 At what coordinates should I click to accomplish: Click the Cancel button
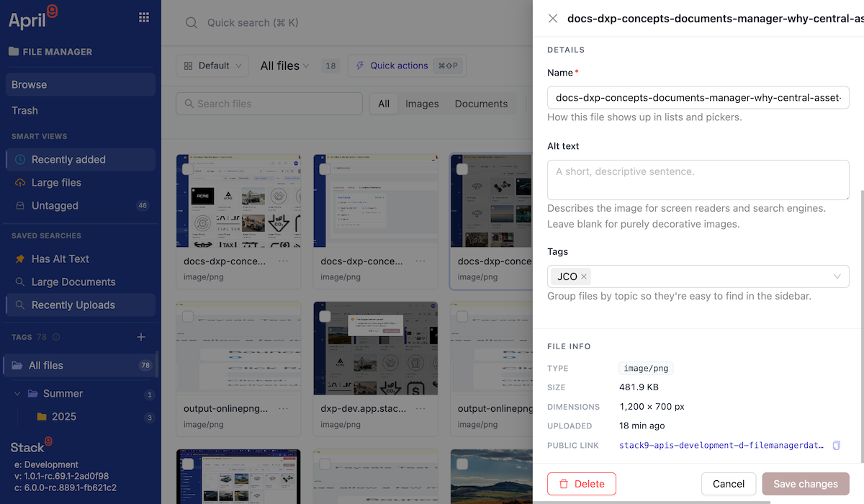(x=729, y=484)
